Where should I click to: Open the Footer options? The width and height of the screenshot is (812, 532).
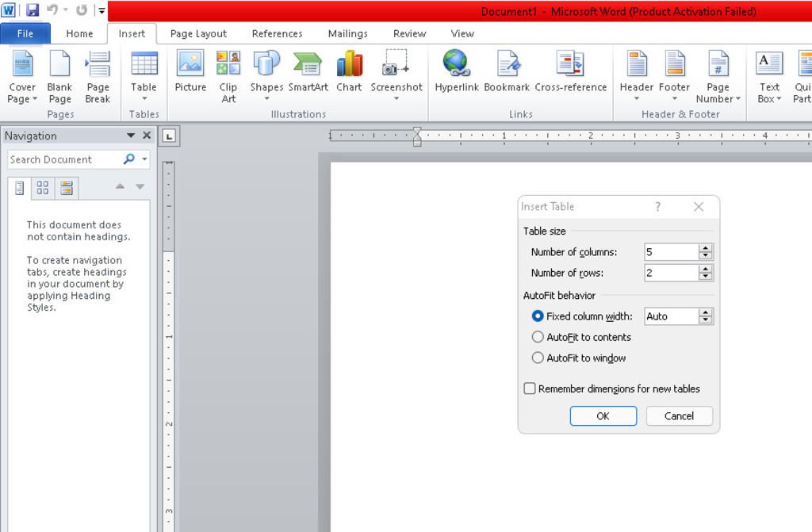point(674,76)
